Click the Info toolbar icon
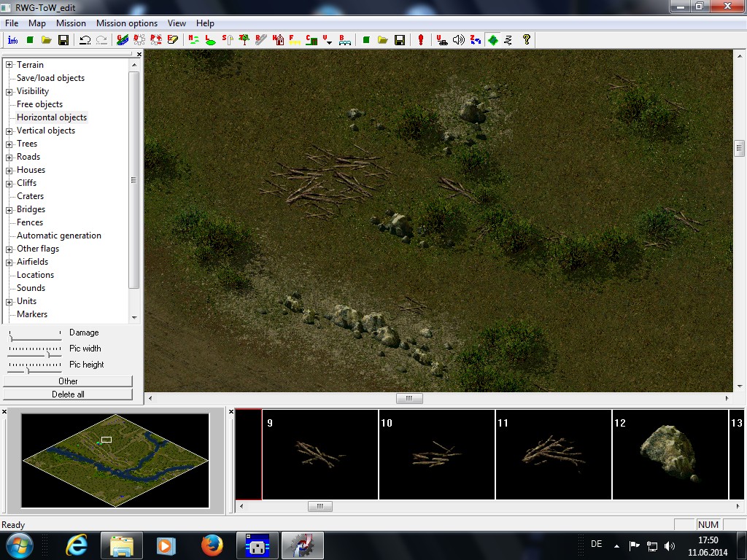The width and height of the screenshot is (747, 560). [x=13, y=40]
